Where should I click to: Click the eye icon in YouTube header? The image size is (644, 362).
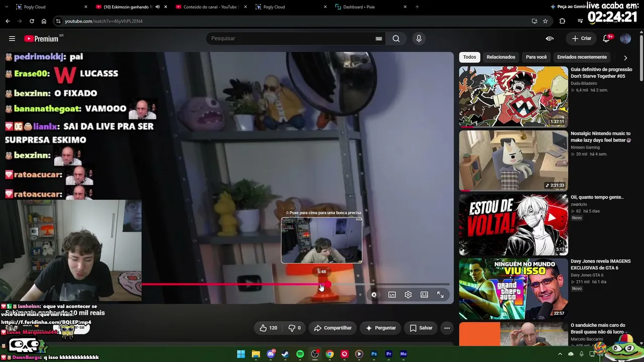[x=550, y=39]
